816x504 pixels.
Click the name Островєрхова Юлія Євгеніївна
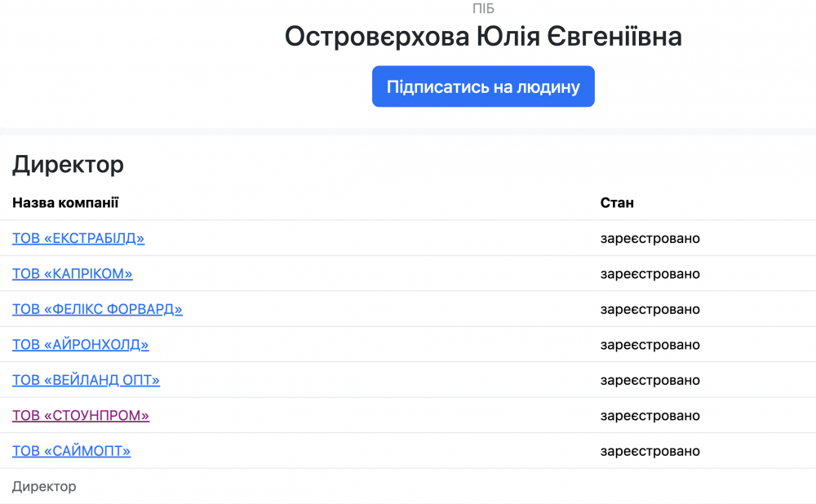pos(483,37)
